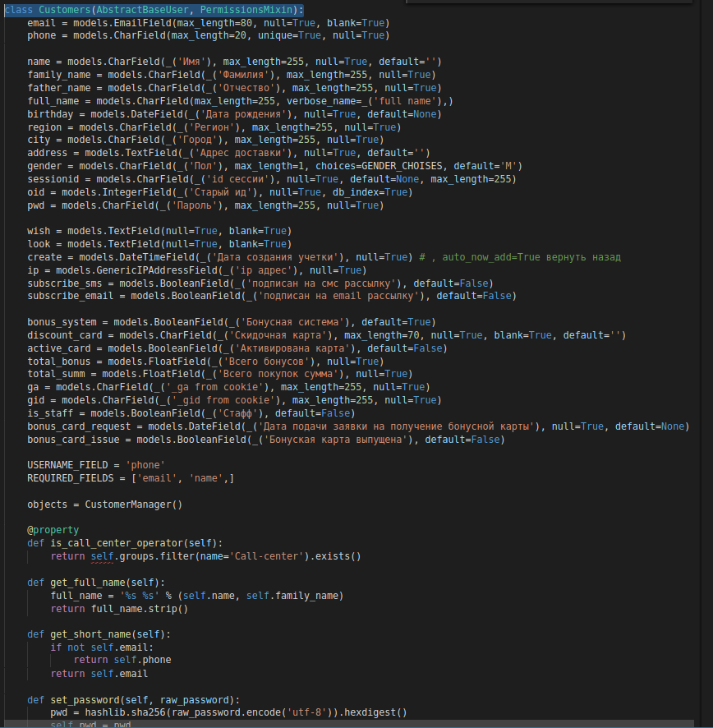
Task: Click the 'return self.phone' statement
Action: pos(122,659)
